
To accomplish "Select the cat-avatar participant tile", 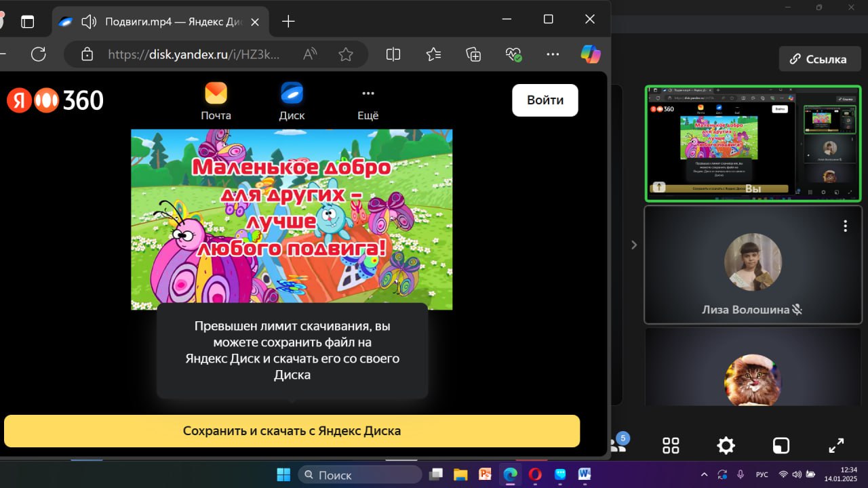I will coord(753,367).
